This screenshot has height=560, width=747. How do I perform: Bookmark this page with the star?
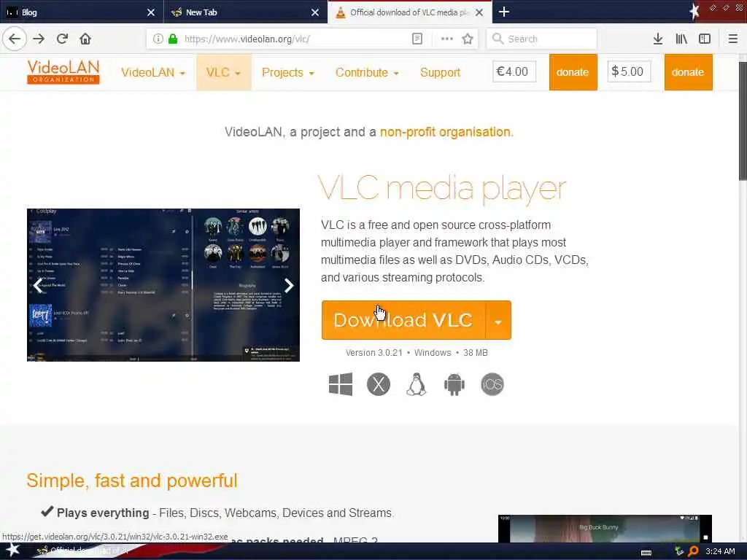click(x=468, y=39)
